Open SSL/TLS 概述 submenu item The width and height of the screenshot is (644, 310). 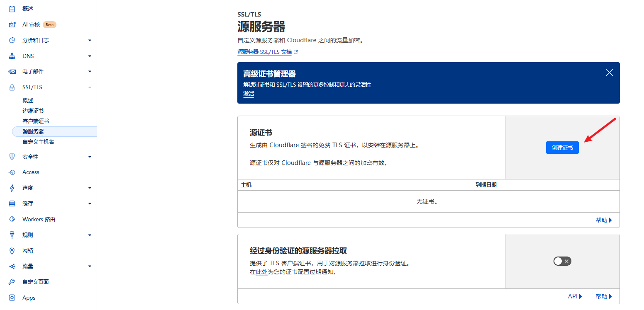coord(28,100)
